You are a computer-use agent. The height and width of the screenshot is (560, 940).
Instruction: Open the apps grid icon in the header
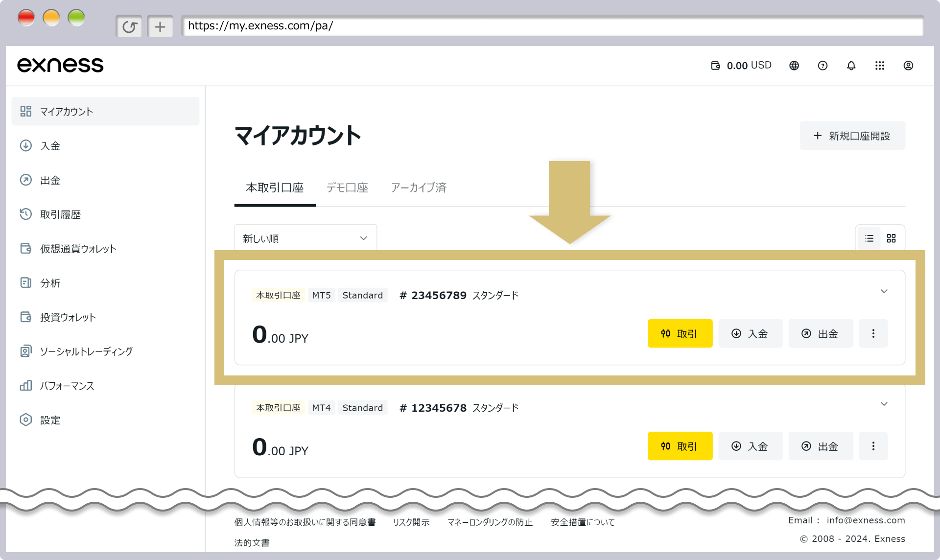880,66
